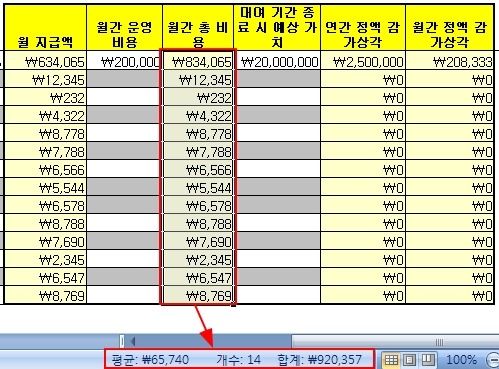
Task: Select ₩4,322 in the 월간 총 비용 column
Action: (x=198, y=115)
